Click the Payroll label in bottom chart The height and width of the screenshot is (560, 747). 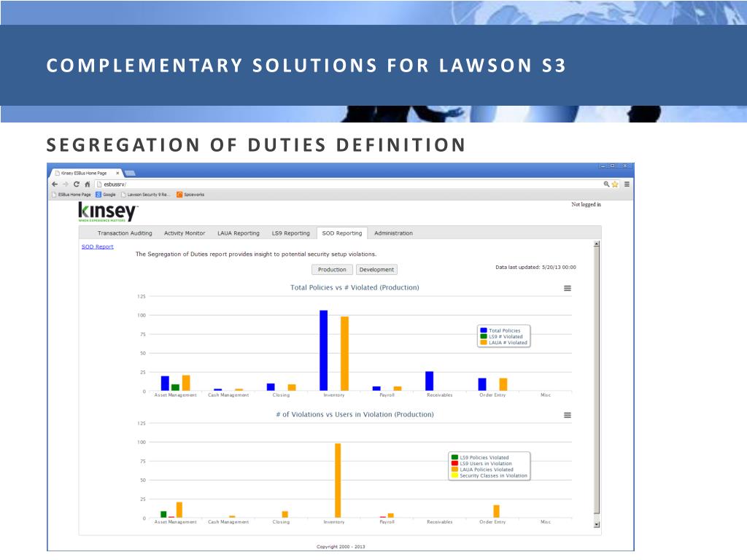coord(387,522)
